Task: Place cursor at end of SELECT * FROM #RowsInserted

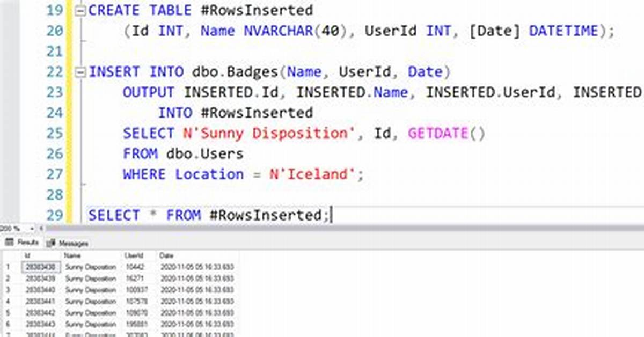Action: tap(330, 215)
